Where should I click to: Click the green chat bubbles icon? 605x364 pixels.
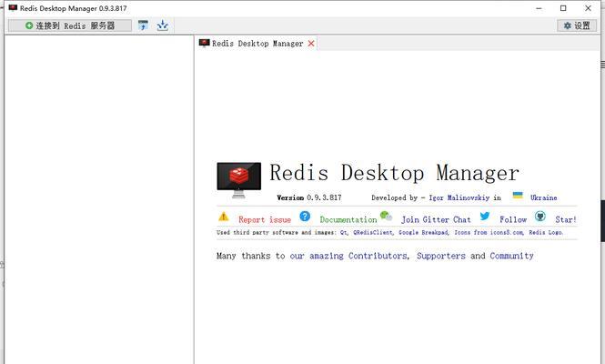click(x=386, y=216)
